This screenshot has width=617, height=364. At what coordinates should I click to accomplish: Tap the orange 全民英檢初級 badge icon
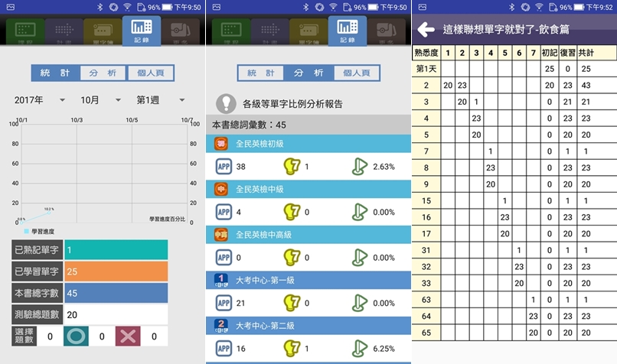tap(221, 144)
